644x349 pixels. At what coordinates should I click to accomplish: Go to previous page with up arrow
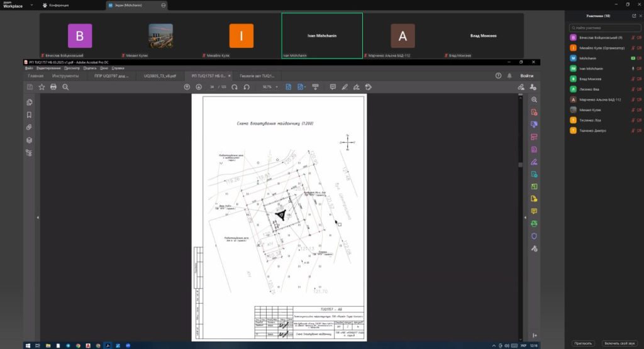click(187, 87)
